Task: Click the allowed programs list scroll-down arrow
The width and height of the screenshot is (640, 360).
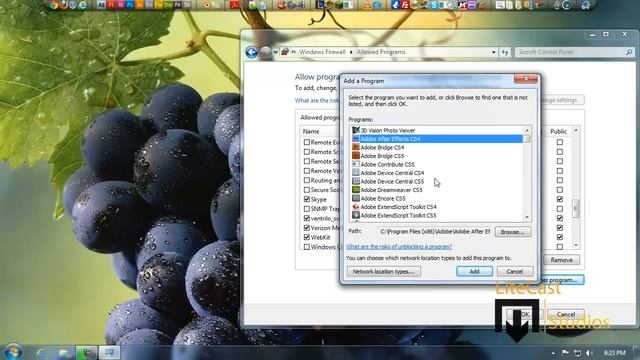Action: tap(576, 245)
